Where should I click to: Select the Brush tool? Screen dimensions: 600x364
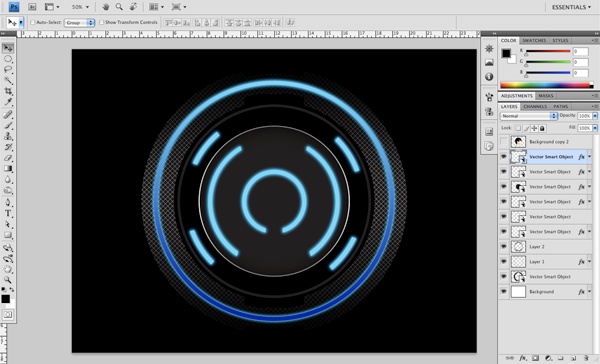[x=8, y=125]
